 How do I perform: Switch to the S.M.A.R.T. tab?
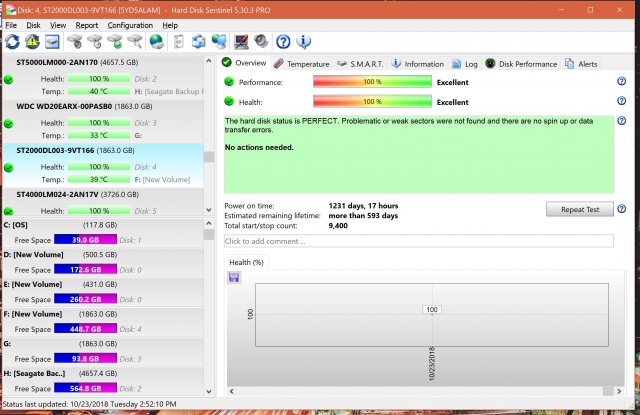360,63
